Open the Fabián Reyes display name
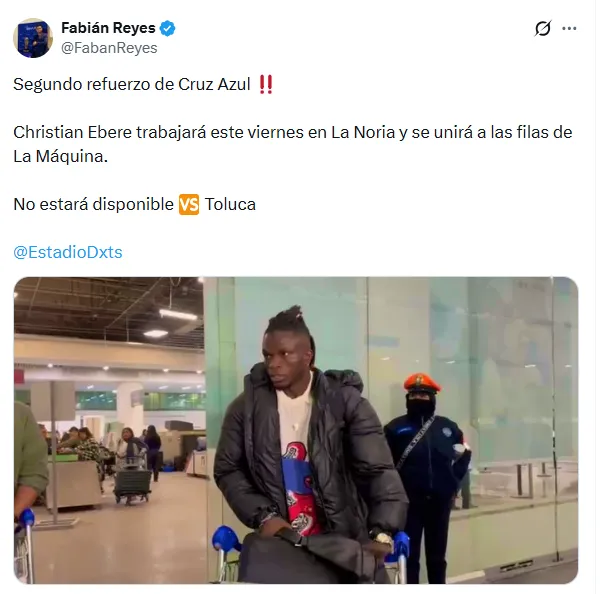Viewport: 600px width, 594px height. 108,28
